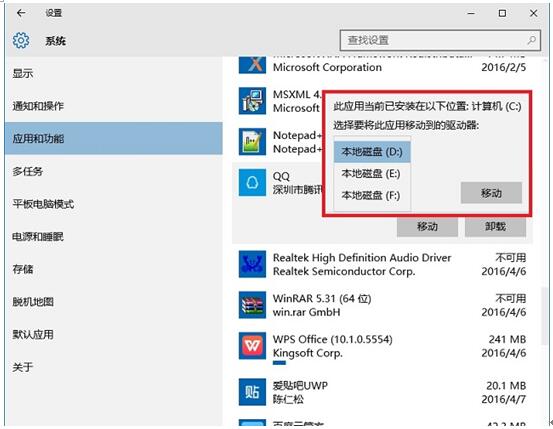This screenshot has width=553, height=429.
Task: Open the system settings gear icon
Action: [x=21, y=41]
